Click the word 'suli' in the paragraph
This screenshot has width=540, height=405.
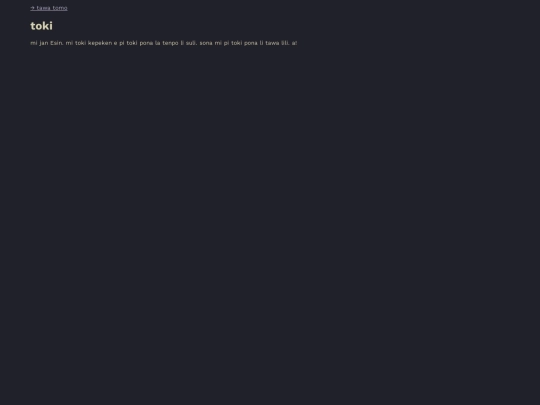191,43
